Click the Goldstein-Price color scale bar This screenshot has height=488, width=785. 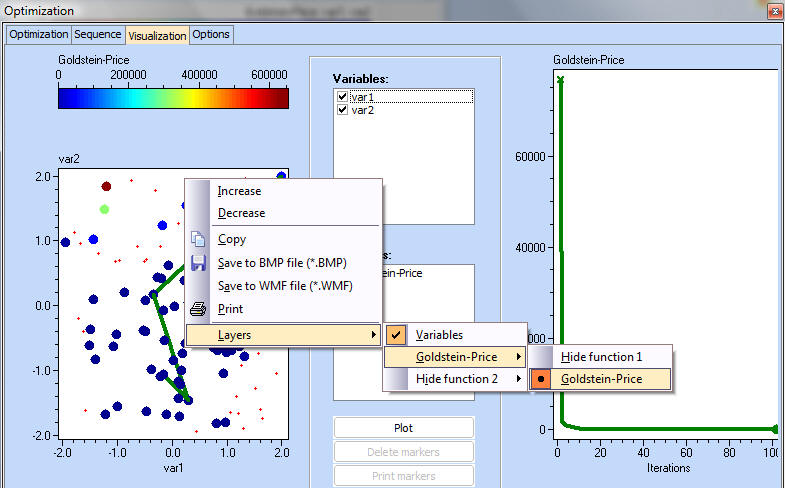(x=173, y=98)
